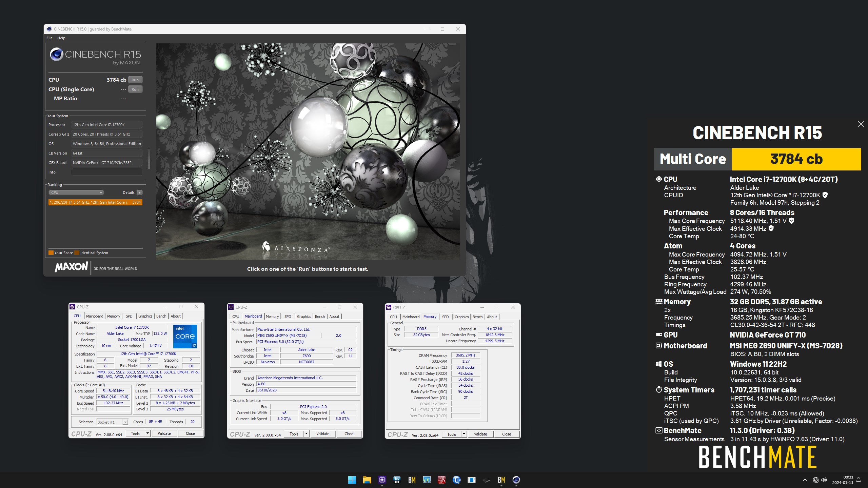Open the Ranking CPU dropdown
Viewport: 868px width, 488px height.
pyautogui.click(x=76, y=192)
